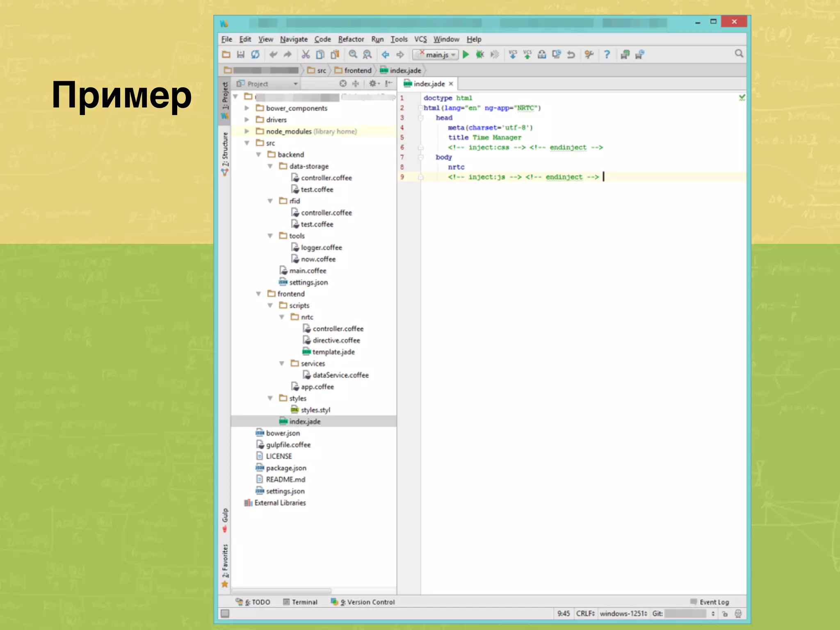Click the windows-1251 encoding selector
This screenshot has width=840, height=630.
[x=623, y=614]
